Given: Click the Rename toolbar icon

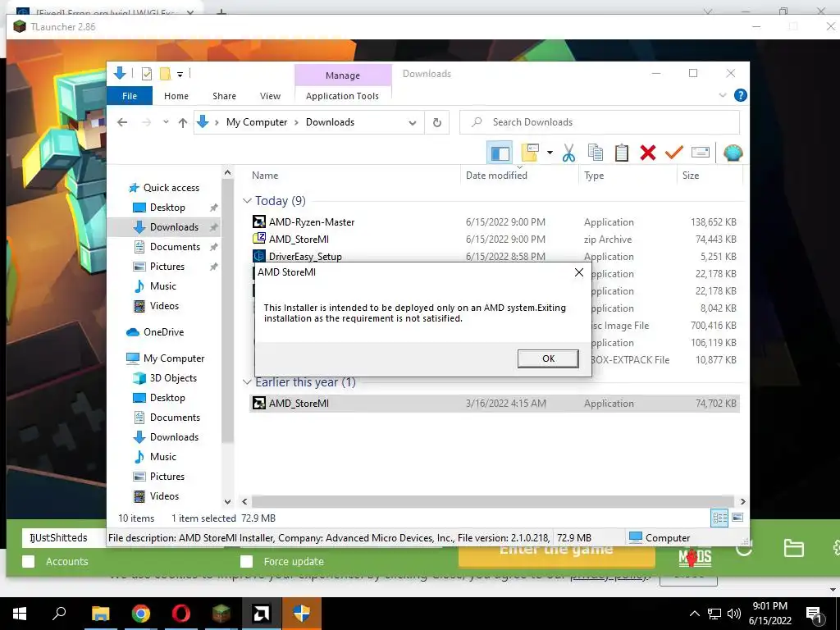Looking at the screenshot, I should click(x=701, y=153).
